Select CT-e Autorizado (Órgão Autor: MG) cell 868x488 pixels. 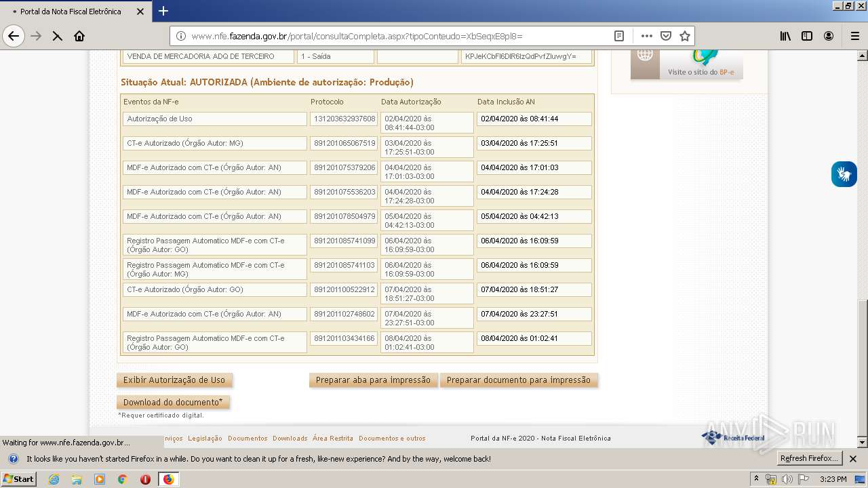(215, 143)
